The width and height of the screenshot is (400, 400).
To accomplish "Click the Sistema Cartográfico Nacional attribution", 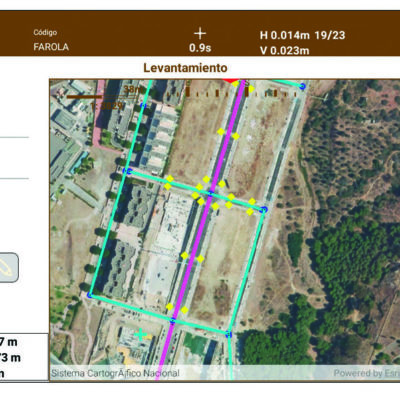I will (x=115, y=373).
